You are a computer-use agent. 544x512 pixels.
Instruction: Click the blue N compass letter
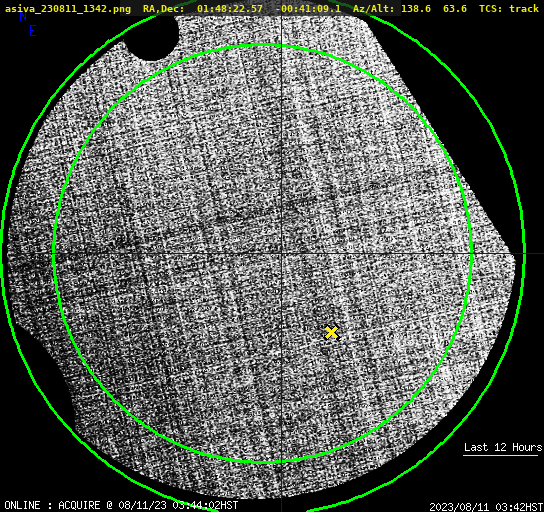point(23,16)
